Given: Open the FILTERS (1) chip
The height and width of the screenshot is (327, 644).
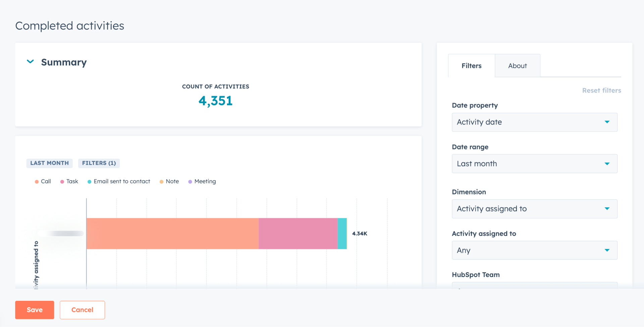Looking at the screenshot, I should 99,163.
